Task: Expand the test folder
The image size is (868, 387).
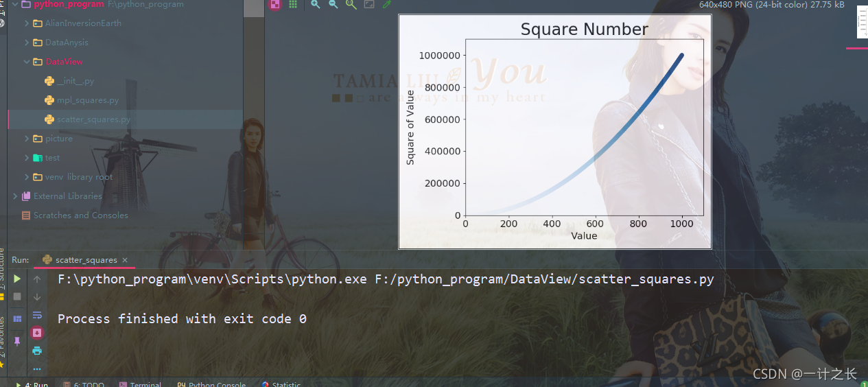Action: [x=27, y=158]
